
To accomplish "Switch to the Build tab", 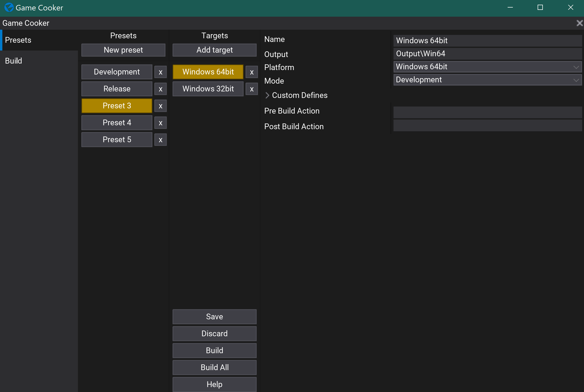I will pyautogui.click(x=13, y=61).
